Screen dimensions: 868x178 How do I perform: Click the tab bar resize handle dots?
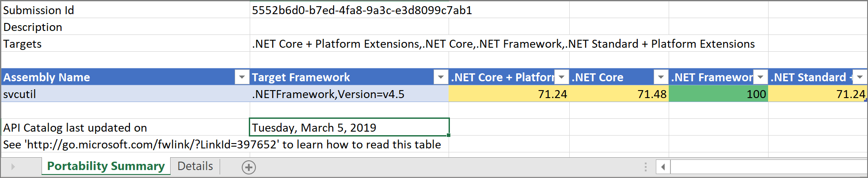point(646,167)
